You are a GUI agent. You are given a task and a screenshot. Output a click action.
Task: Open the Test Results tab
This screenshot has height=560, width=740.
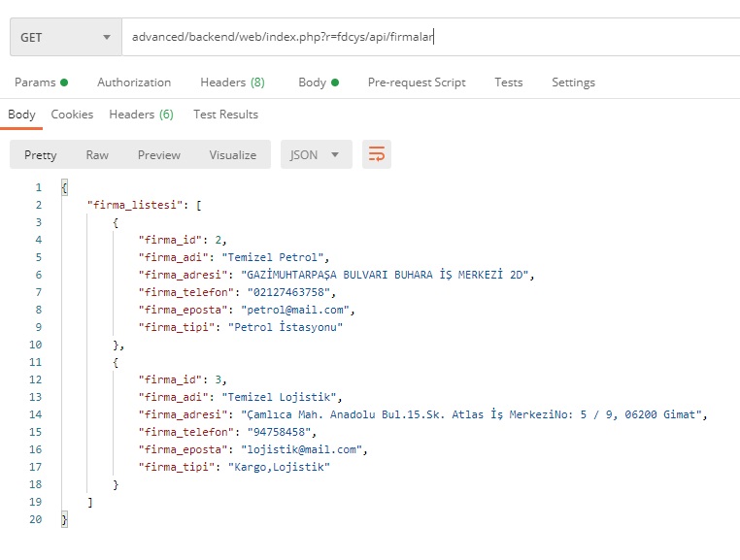pyautogui.click(x=225, y=115)
